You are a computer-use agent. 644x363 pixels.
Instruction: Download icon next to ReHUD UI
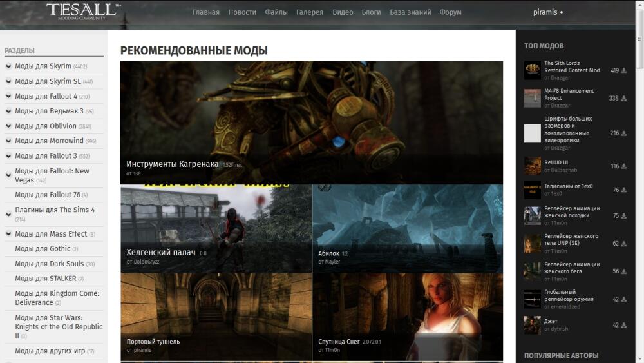pyautogui.click(x=624, y=166)
